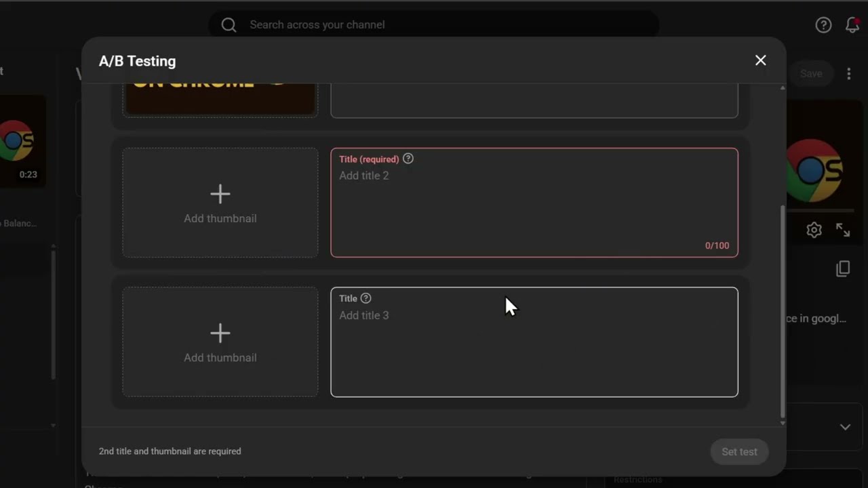Click the '2nd title and thumbnail are required' message

[170, 451]
